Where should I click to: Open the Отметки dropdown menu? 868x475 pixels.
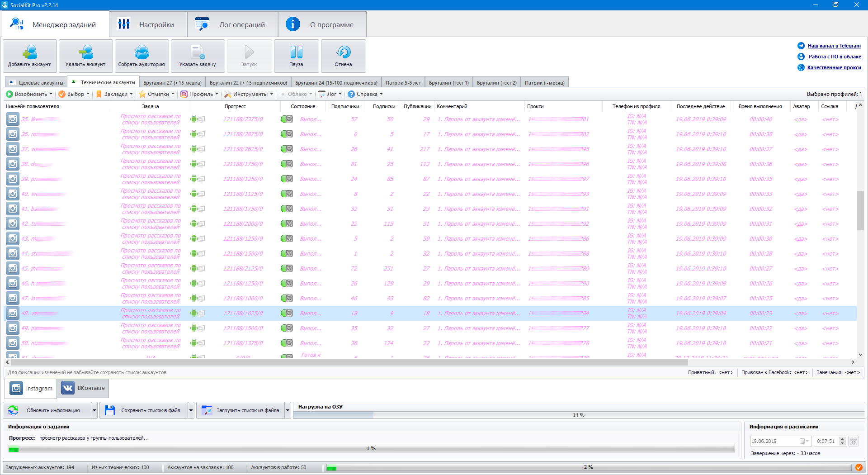tap(157, 94)
